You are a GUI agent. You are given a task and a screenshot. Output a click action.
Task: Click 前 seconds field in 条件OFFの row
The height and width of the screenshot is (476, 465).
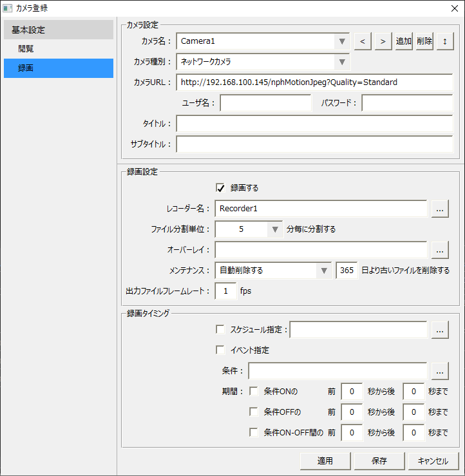pyautogui.click(x=352, y=412)
